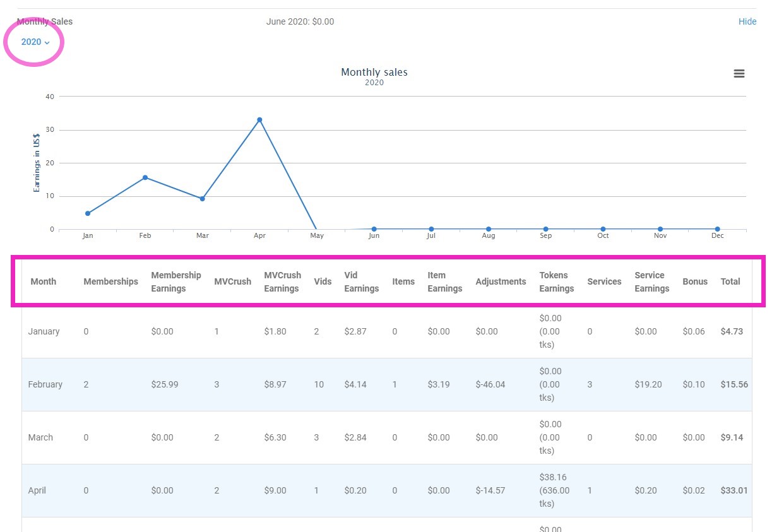Click the June data point on chart
The image size is (779, 532).
pos(374,229)
